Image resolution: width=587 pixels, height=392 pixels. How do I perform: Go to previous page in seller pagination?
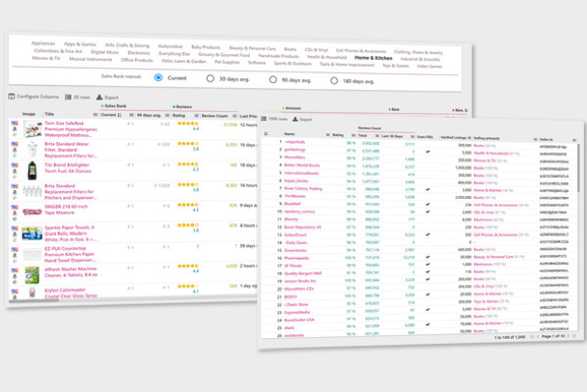[538, 337]
